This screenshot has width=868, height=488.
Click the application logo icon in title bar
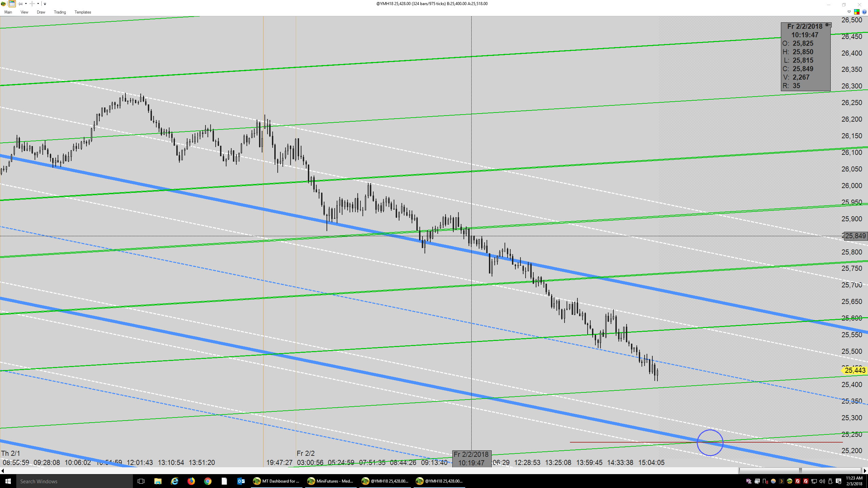point(3,4)
